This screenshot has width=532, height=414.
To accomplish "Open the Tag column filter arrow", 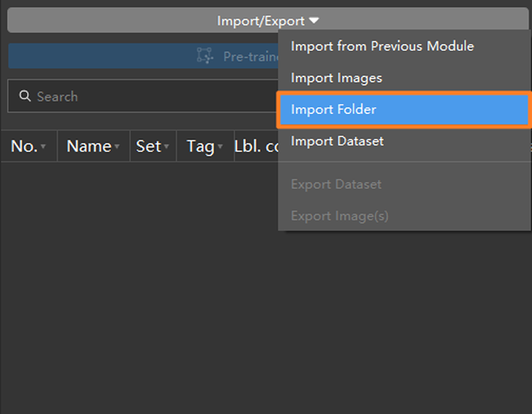I will (221, 146).
